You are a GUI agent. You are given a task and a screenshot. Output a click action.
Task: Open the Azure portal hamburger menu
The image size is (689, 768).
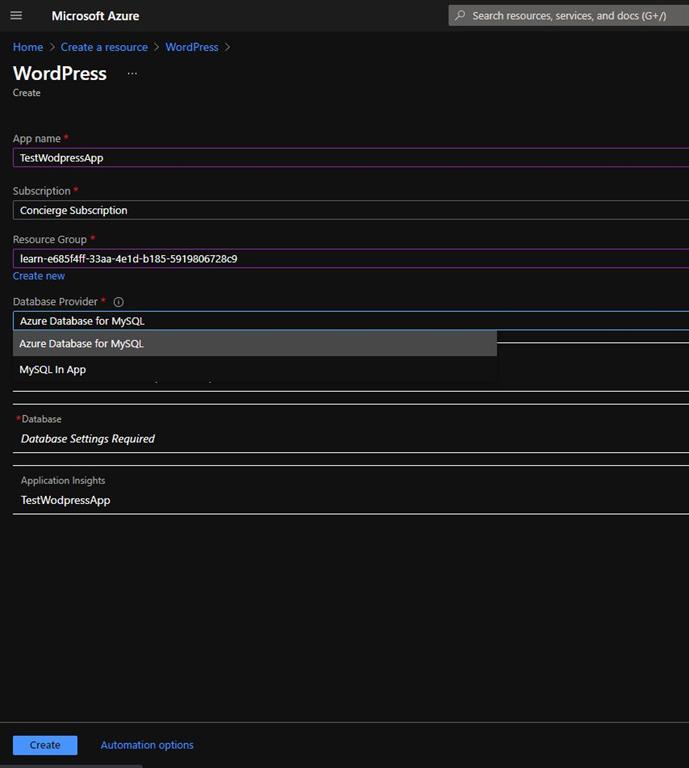tap(16, 16)
